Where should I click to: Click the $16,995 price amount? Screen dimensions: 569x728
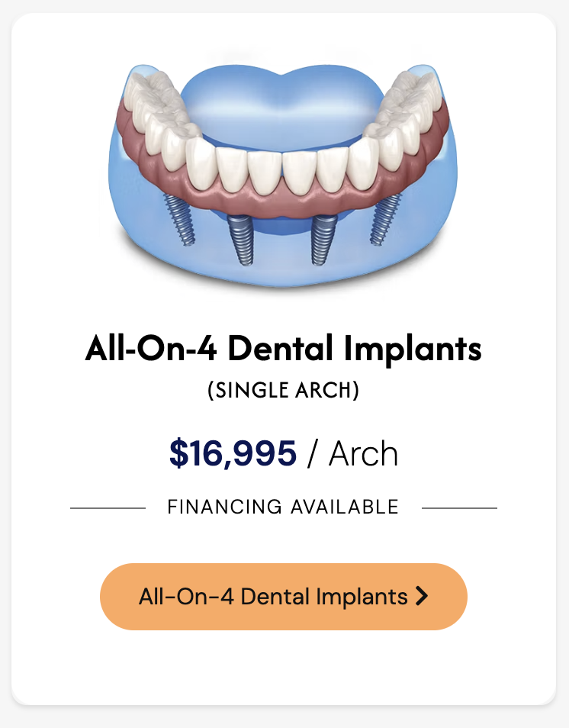pos(233,454)
